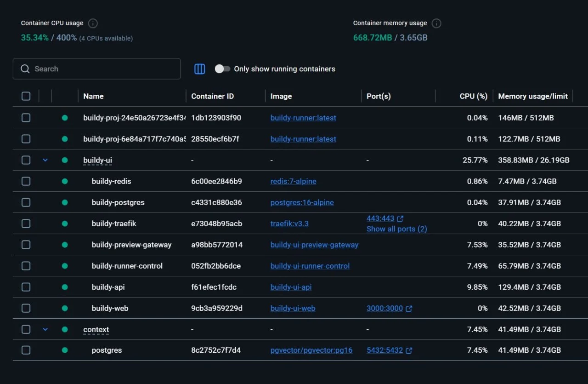This screenshot has height=384, width=588.
Task: Open the 443:443 external link icon
Action: tap(400, 219)
